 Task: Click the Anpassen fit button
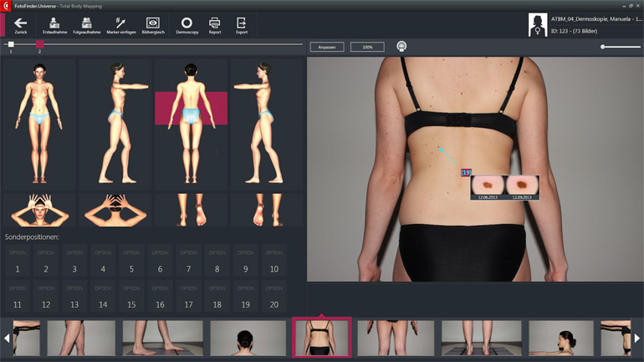327,47
